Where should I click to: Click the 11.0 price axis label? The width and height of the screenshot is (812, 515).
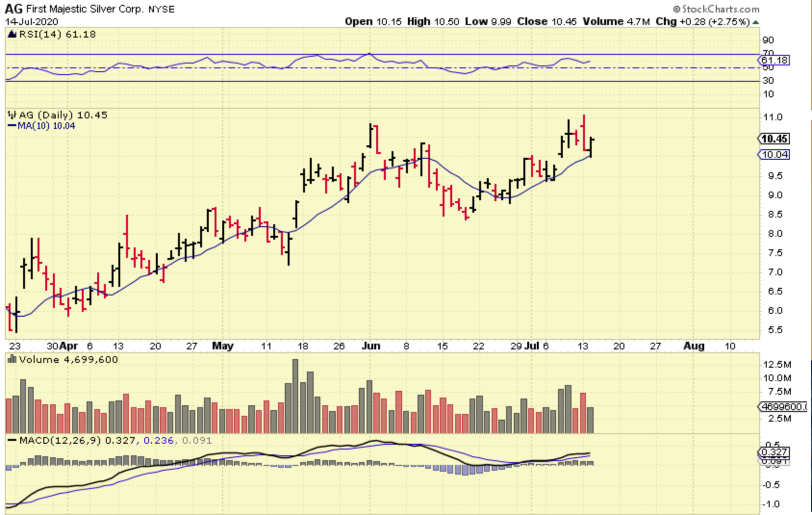coord(773,117)
